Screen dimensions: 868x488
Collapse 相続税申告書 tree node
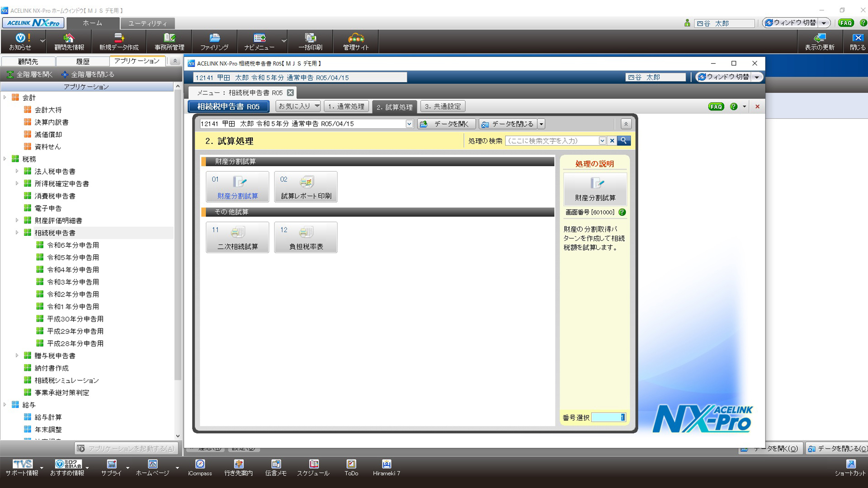click(17, 233)
